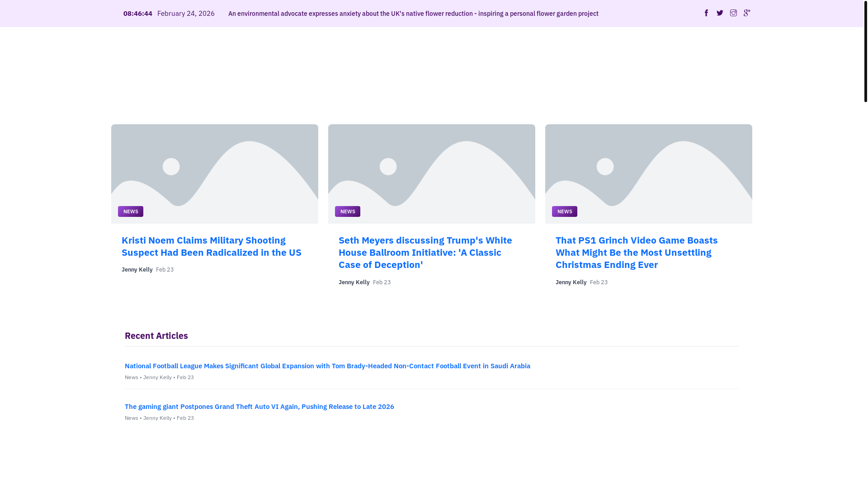Open the Facebook social icon
The height and width of the screenshot is (488, 868).
(x=706, y=13)
